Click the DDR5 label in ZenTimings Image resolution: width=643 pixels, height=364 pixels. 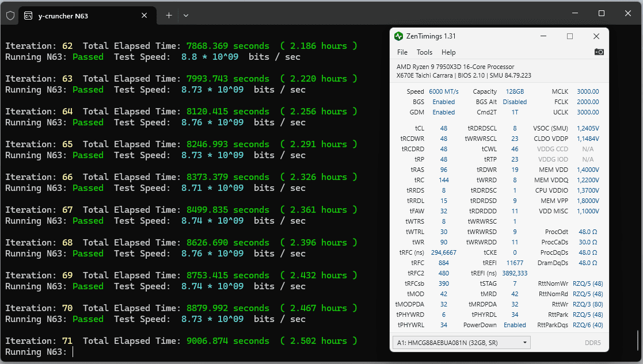[x=592, y=343]
